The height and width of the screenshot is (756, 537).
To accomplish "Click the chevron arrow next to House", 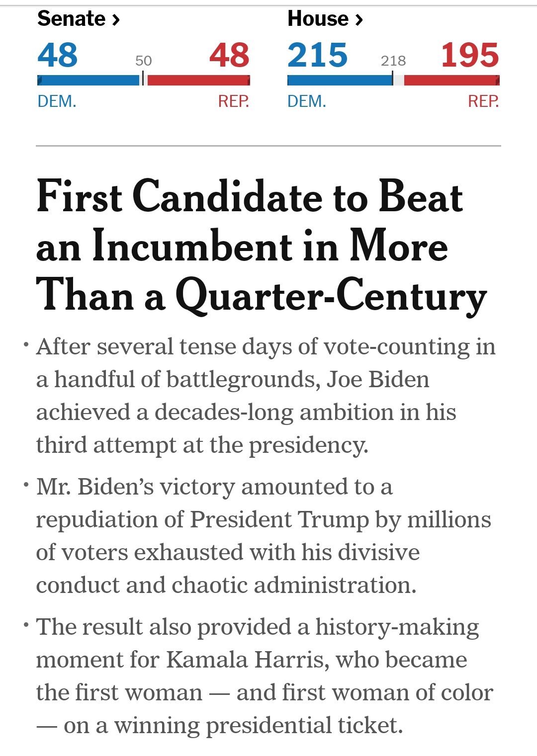I will tap(359, 20).
